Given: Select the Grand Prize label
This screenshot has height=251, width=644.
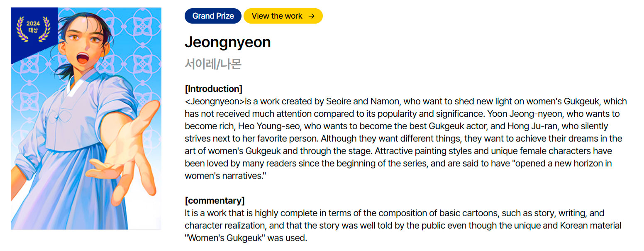Looking at the screenshot, I should 213,16.
